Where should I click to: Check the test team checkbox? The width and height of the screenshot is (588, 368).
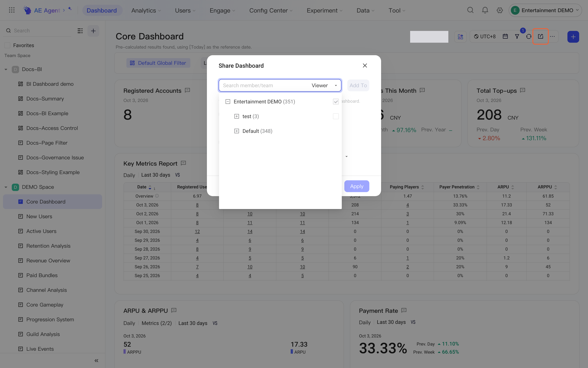[x=336, y=116]
